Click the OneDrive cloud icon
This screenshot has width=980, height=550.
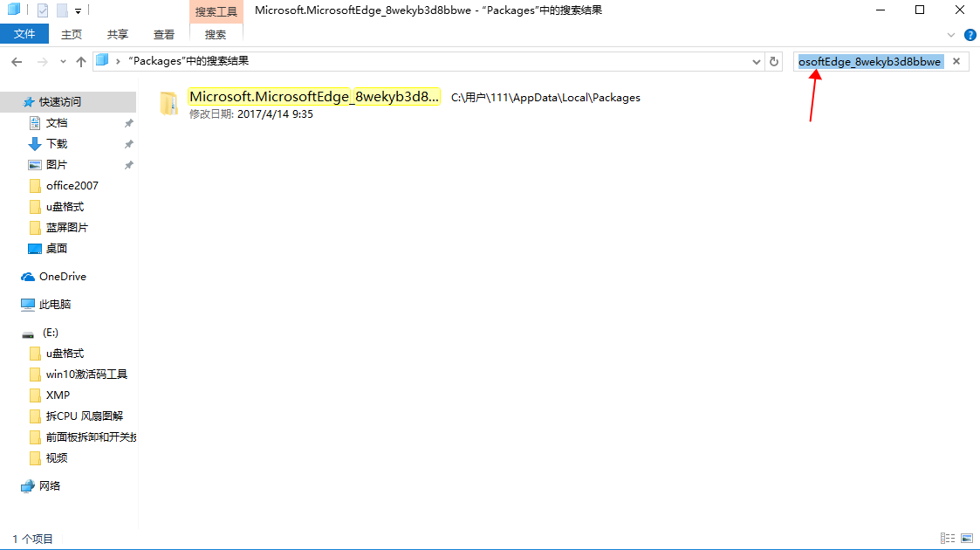coord(28,276)
